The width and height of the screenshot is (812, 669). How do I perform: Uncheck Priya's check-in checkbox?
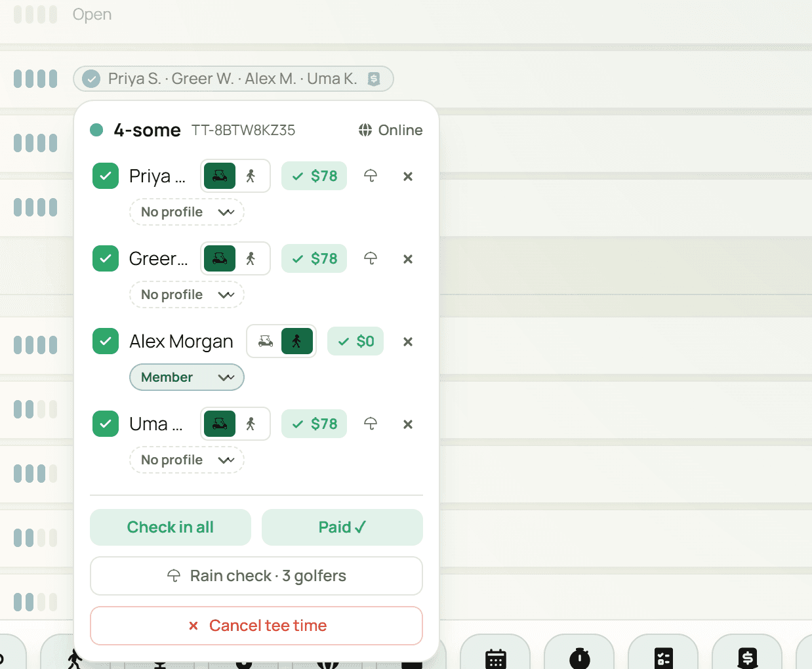(x=106, y=176)
